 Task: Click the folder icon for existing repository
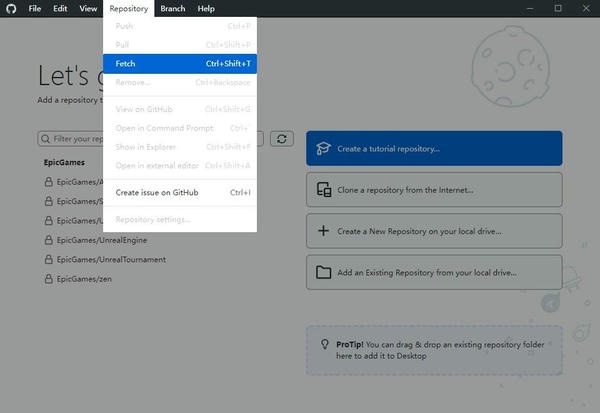[324, 272]
